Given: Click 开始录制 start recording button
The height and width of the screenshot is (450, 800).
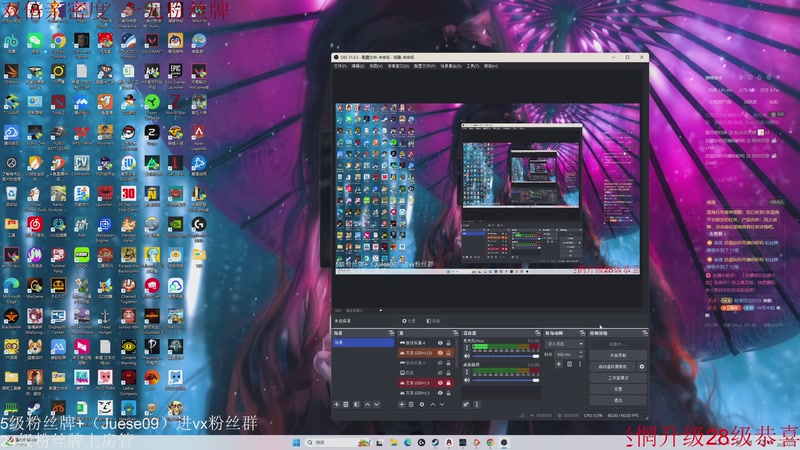Looking at the screenshot, I should tap(618, 355).
